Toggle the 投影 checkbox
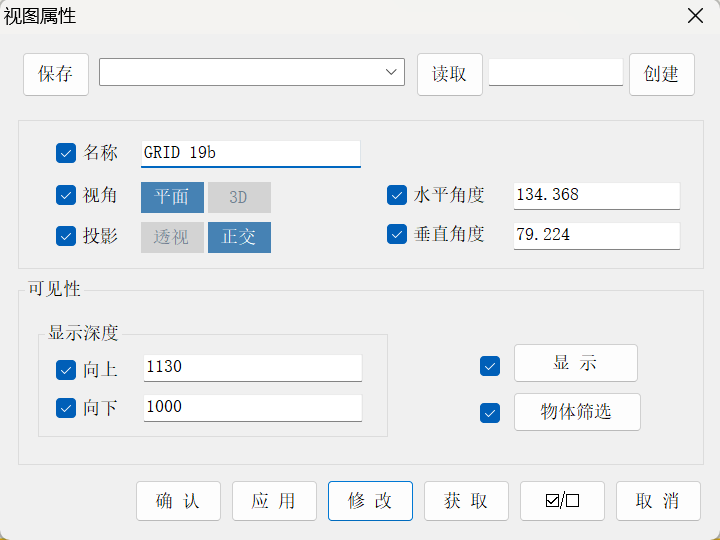 pyautogui.click(x=66, y=236)
